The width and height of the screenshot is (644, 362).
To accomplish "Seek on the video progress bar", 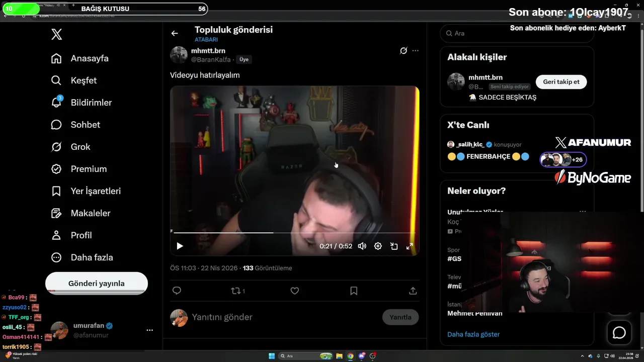I will pyautogui.click(x=294, y=232).
